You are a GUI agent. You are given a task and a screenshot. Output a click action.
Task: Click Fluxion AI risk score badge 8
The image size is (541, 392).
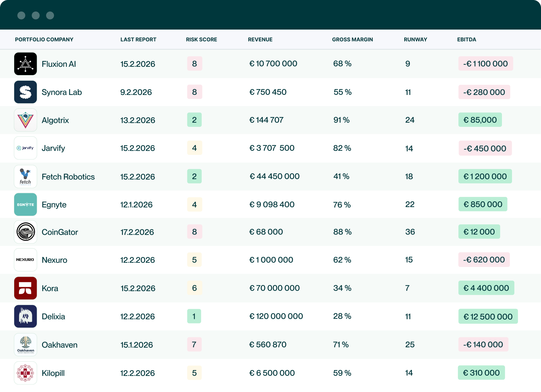(x=194, y=64)
